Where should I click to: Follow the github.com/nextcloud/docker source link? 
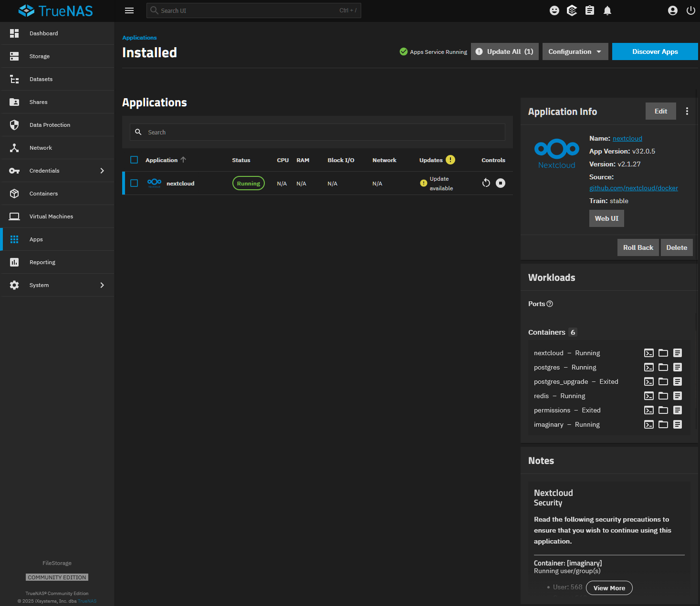633,188
